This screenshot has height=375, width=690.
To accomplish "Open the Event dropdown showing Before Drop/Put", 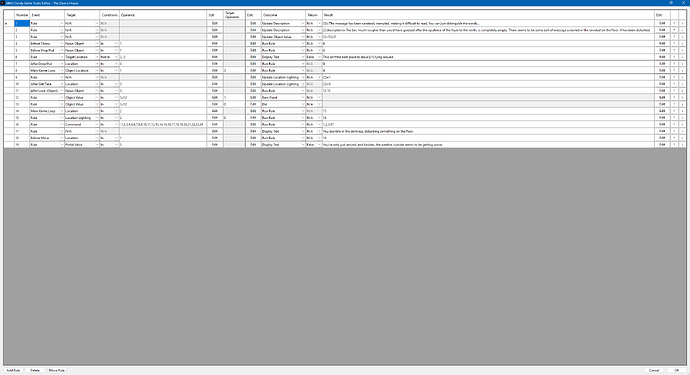I will tap(47, 50).
